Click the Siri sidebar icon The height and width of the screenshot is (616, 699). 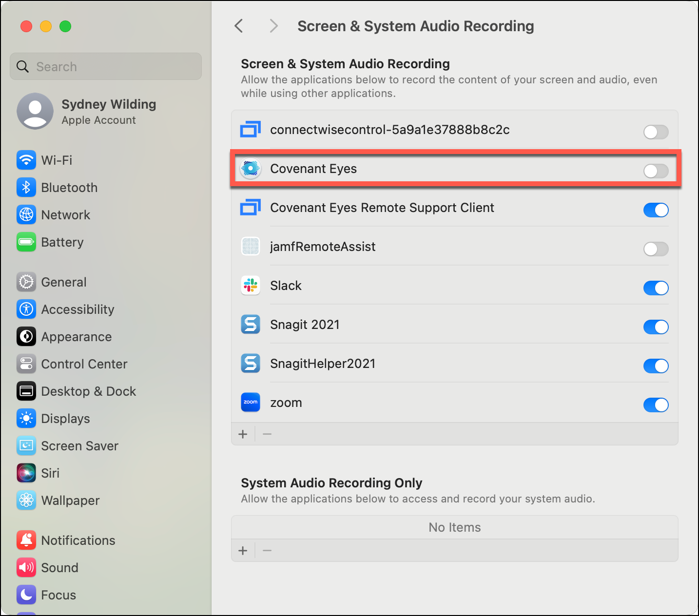point(26,473)
